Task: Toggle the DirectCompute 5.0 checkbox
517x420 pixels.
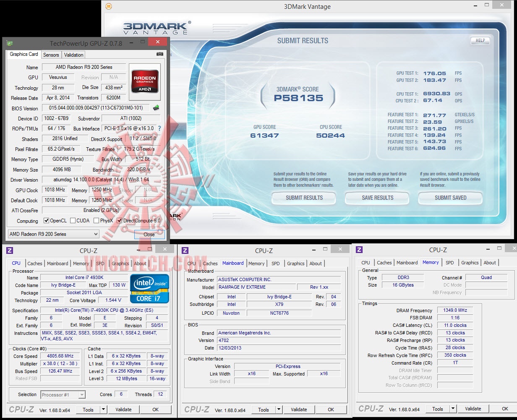Action: click(x=119, y=221)
